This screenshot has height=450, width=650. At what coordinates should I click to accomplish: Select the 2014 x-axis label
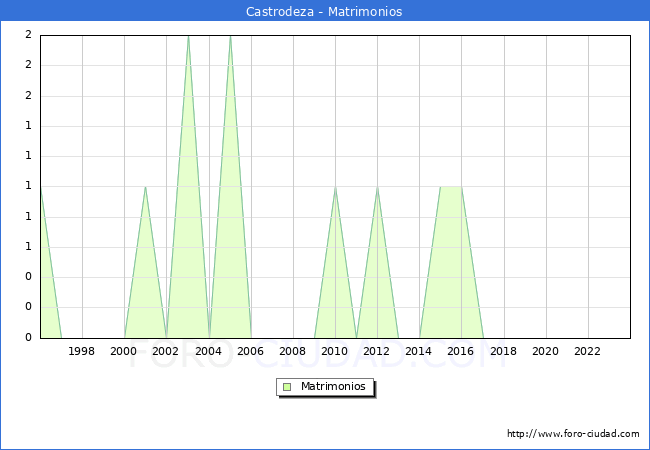[x=419, y=352]
